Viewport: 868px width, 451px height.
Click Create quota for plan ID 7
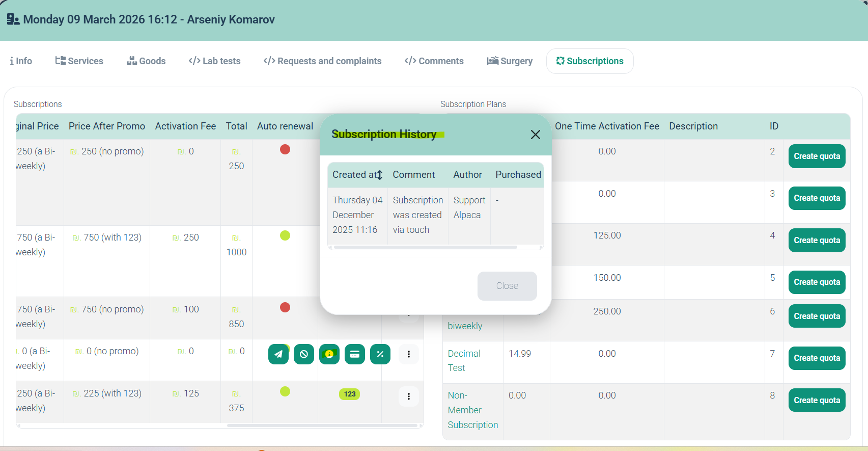pos(817,358)
